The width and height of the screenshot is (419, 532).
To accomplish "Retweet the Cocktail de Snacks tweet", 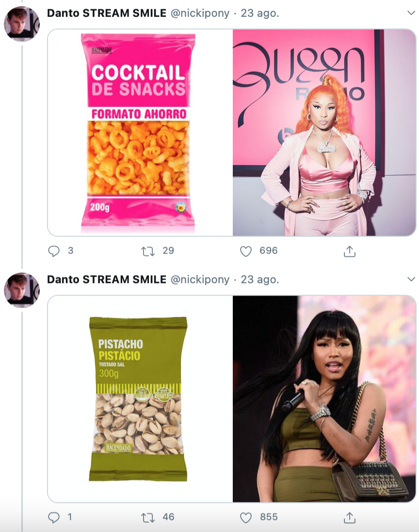I will 147,251.
